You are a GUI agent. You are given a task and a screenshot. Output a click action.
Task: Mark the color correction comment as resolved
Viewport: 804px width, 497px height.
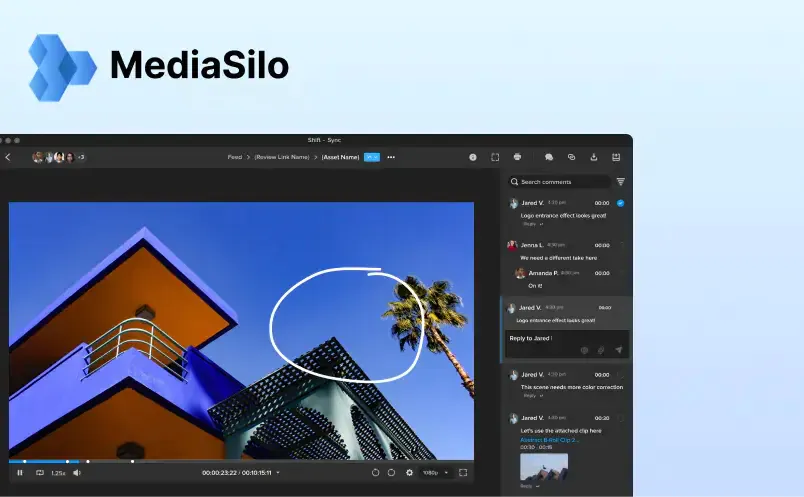(x=620, y=375)
